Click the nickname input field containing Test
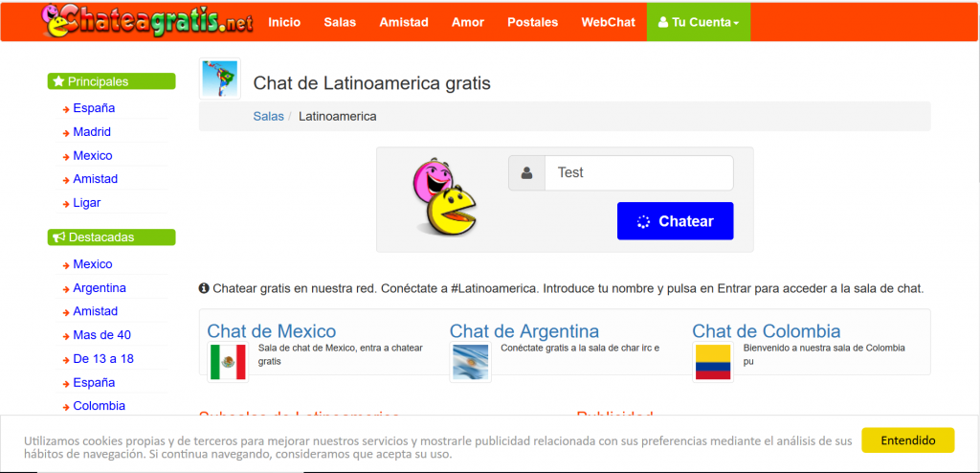The image size is (980, 473). coord(638,173)
